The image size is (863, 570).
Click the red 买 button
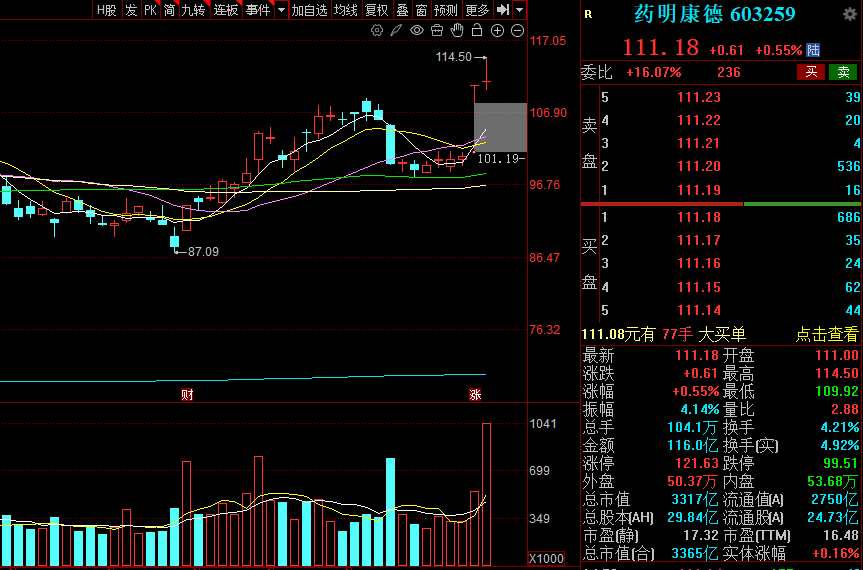tap(811, 72)
